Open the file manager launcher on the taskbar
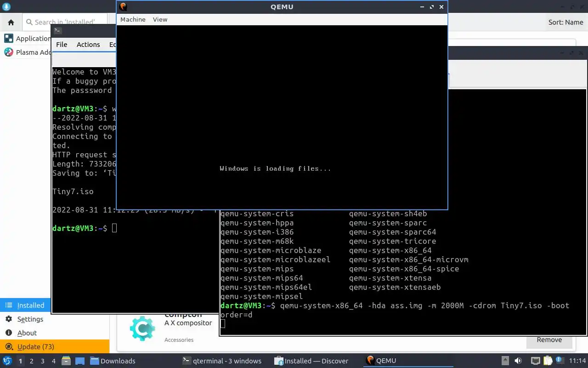 pyautogui.click(x=66, y=361)
